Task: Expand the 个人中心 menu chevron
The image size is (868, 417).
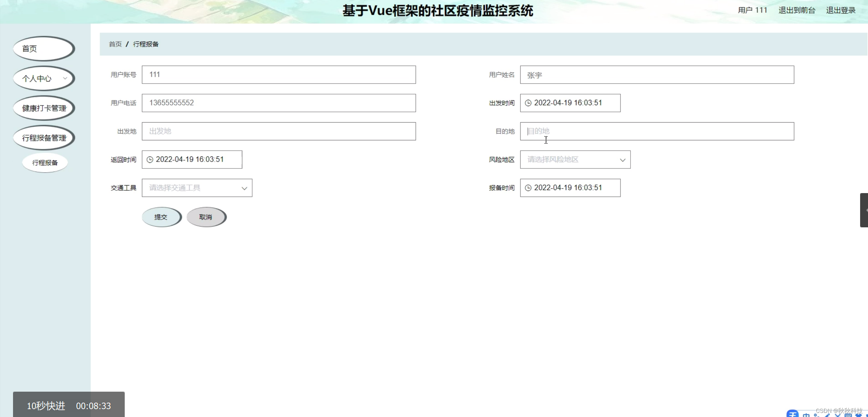Action: click(65, 78)
